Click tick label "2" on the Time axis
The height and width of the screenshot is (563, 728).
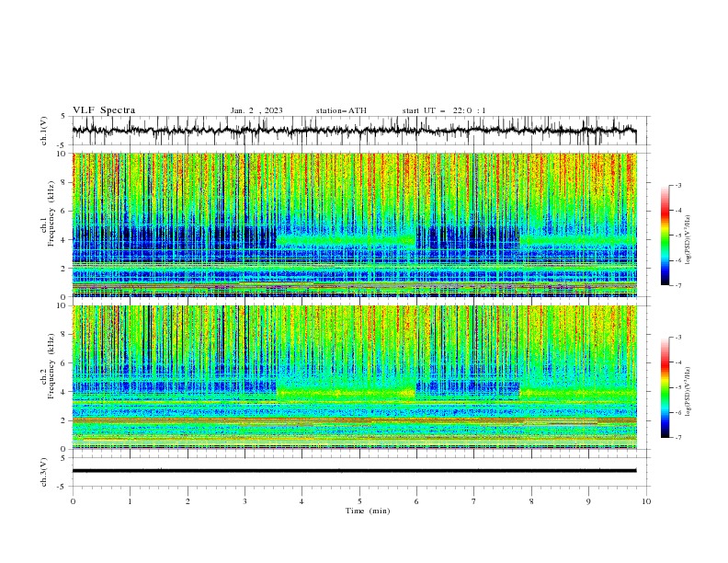point(188,501)
